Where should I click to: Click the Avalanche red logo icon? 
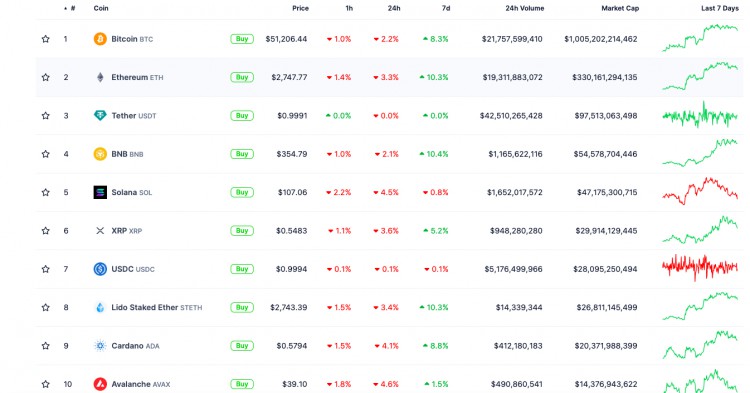coord(100,384)
